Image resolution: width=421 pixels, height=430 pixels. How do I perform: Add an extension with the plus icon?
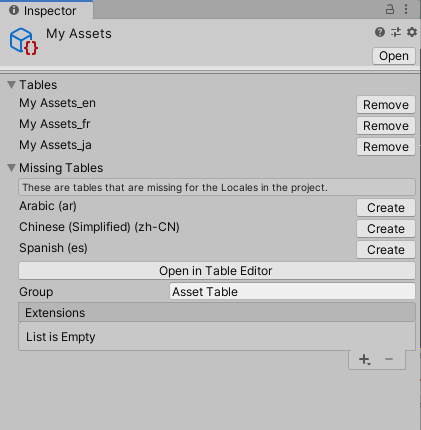click(365, 359)
